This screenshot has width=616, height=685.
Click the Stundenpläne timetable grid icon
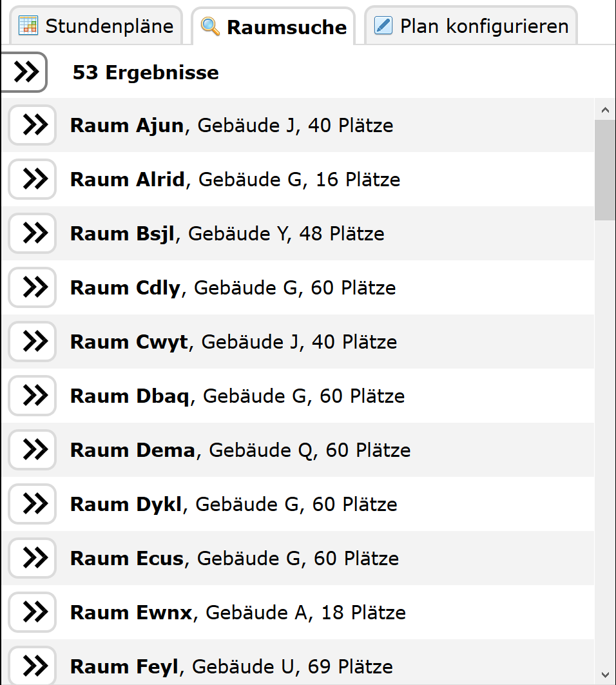coord(29,26)
